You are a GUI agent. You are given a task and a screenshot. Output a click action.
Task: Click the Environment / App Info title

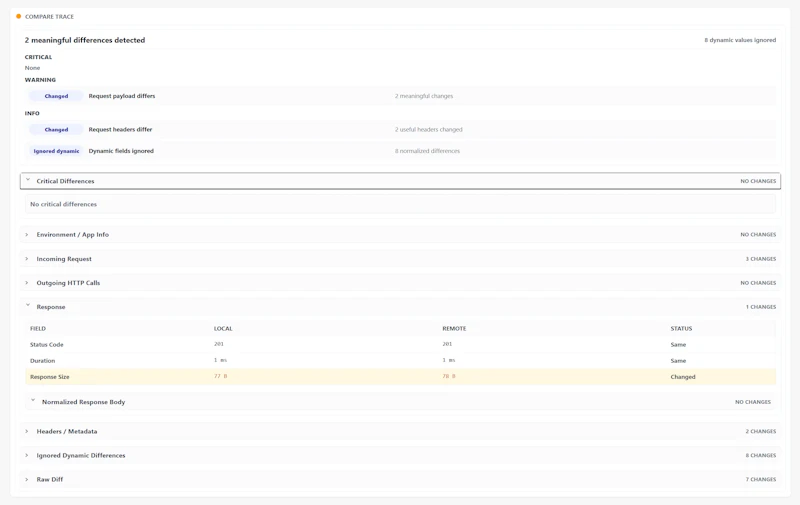tap(72, 235)
